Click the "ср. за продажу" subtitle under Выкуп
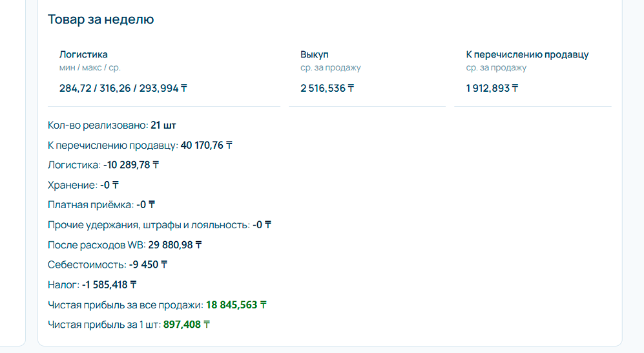 pos(330,67)
